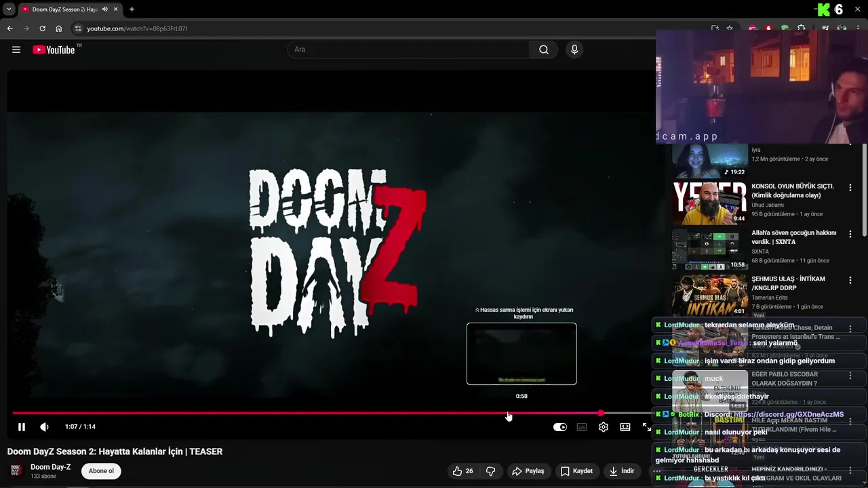
Task: Open the Doom Day-Z channel avatar
Action: point(16,470)
